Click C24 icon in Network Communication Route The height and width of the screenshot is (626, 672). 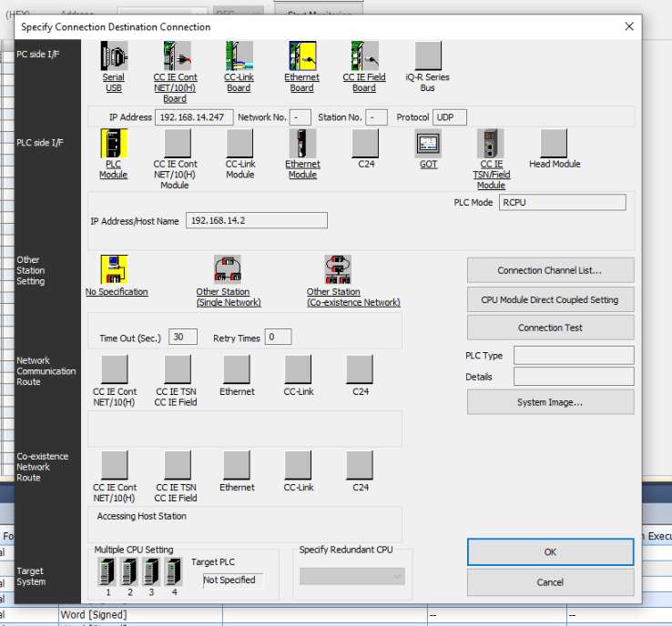pyautogui.click(x=360, y=369)
